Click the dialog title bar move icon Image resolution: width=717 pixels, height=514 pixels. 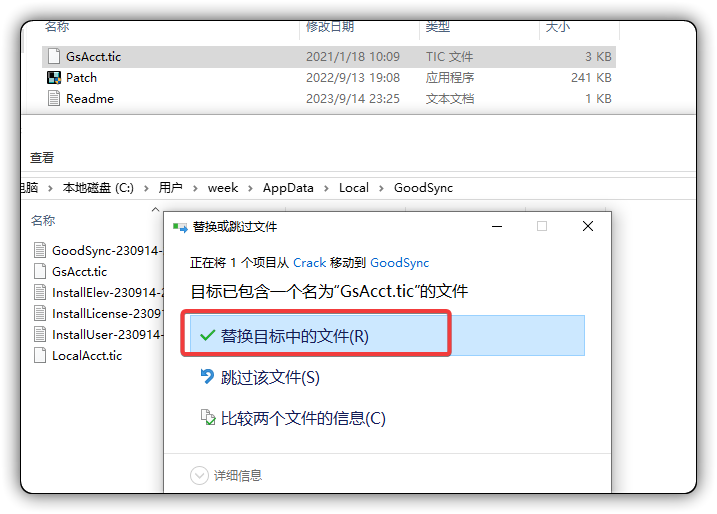(180, 227)
